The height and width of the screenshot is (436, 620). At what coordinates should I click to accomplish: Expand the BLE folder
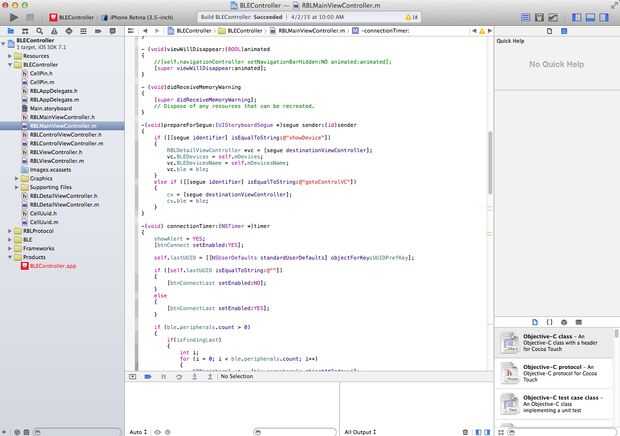(10, 240)
